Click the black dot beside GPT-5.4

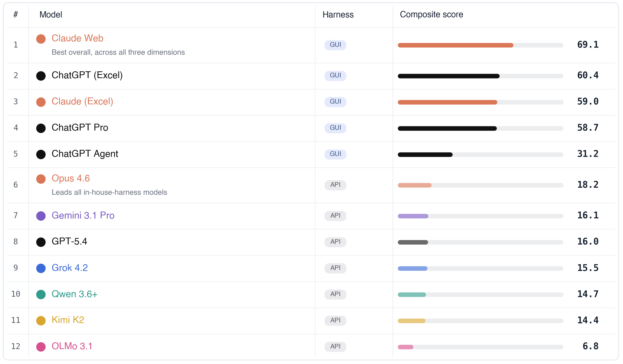[x=41, y=242]
